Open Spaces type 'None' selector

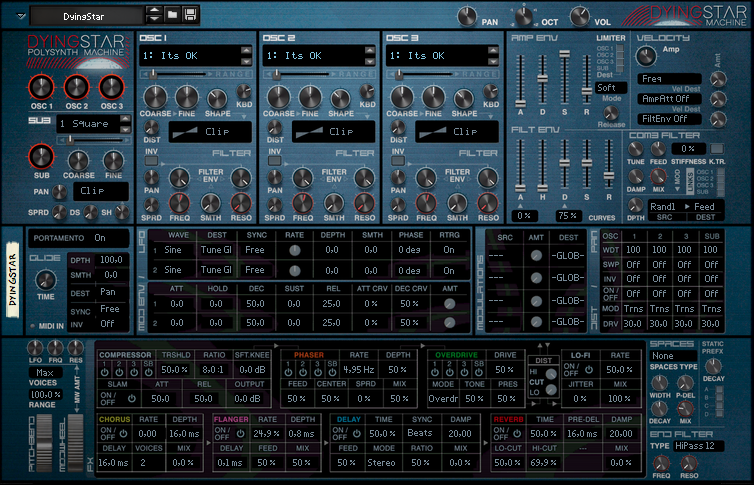pyautogui.click(x=673, y=356)
